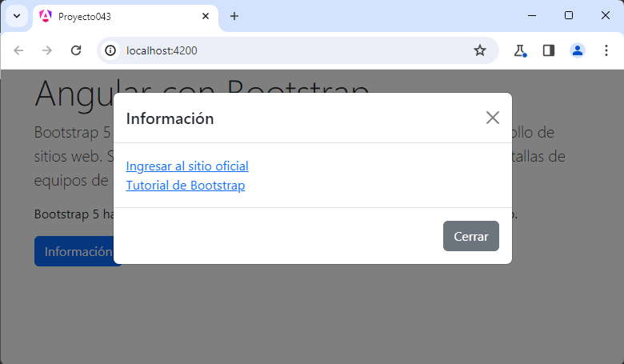Image resolution: width=624 pixels, height=364 pixels.
Task: Open a new tab with the plus icon
Action: (234, 16)
